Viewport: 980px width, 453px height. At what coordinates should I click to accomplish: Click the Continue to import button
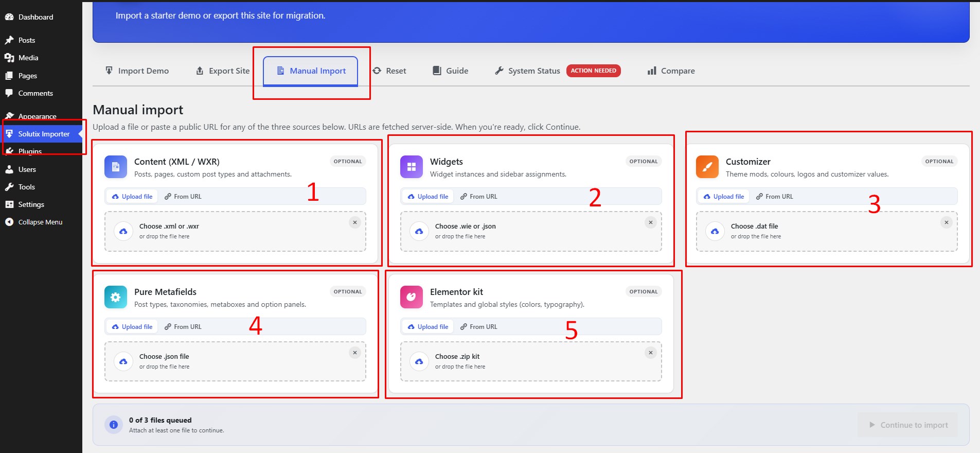click(x=908, y=425)
